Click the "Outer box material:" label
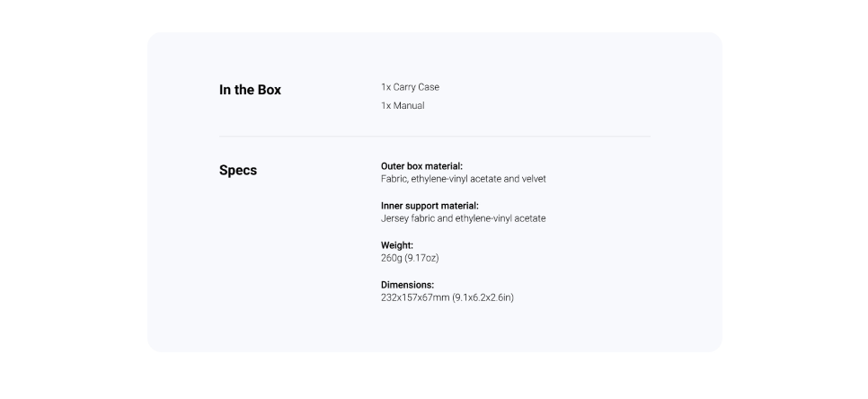868x399 pixels. (421, 166)
